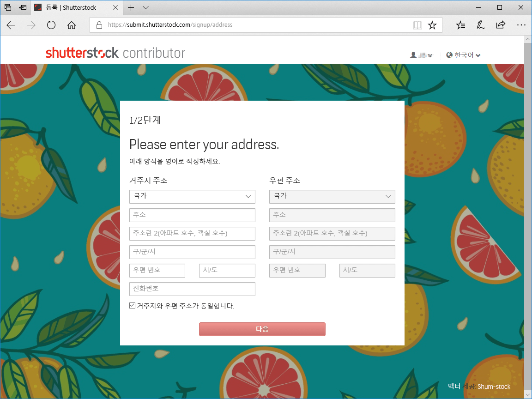532x399 pixels.
Task: Show the tab previews chevron
Action: pos(145,7)
